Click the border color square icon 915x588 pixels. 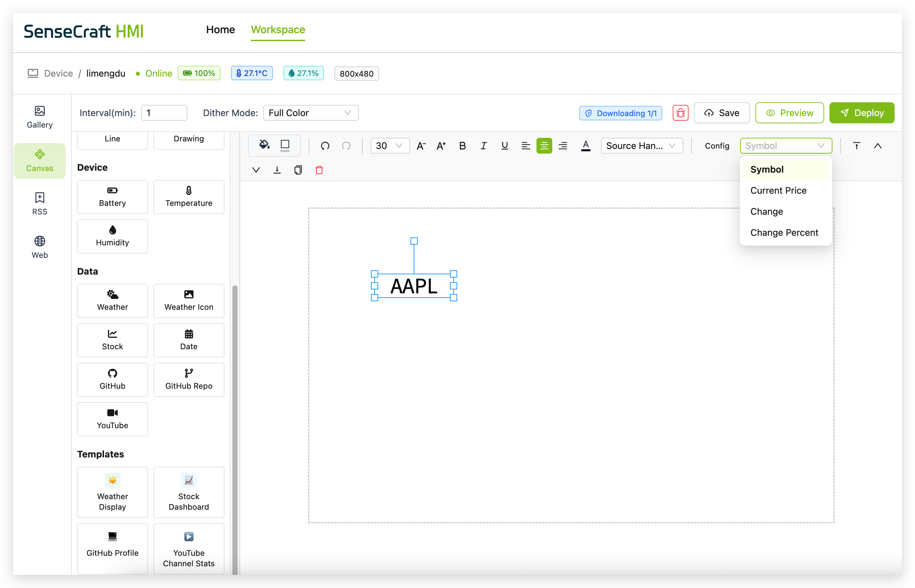pyautogui.click(x=285, y=145)
